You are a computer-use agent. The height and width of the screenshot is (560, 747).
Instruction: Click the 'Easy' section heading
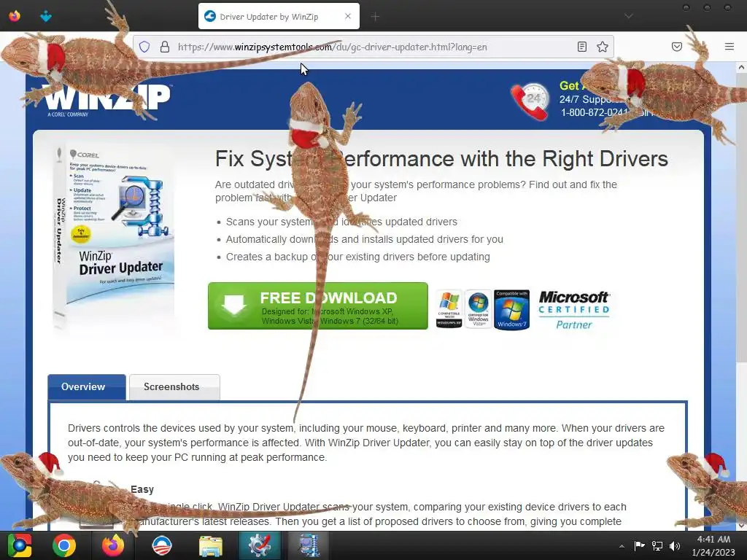(x=142, y=489)
